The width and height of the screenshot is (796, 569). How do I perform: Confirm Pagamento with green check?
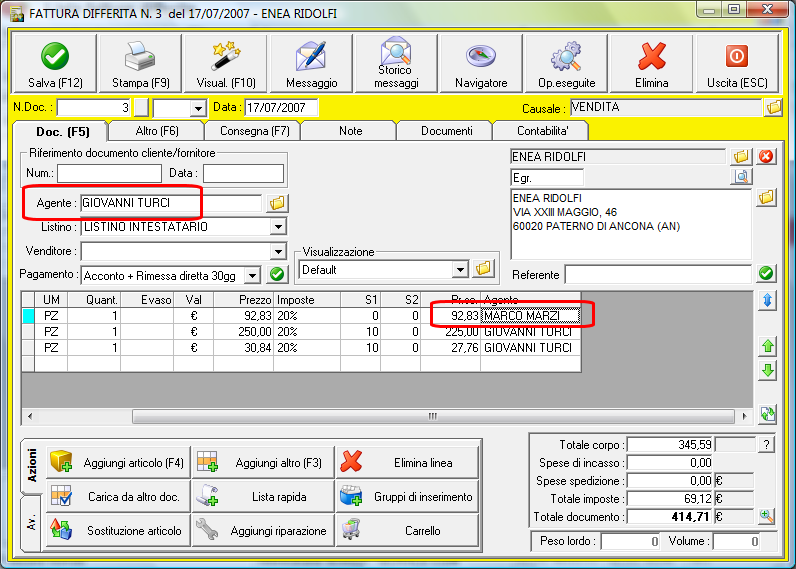(277, 275)
